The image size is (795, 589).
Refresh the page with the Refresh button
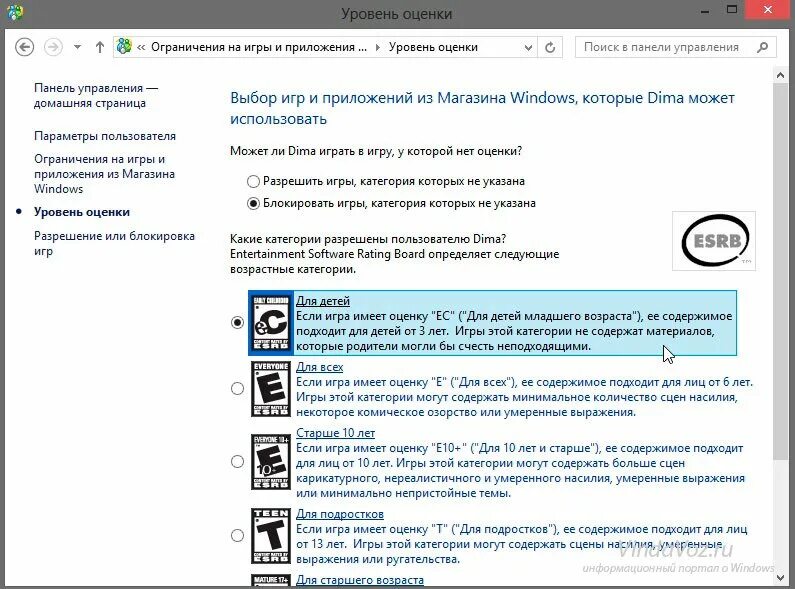550,48
